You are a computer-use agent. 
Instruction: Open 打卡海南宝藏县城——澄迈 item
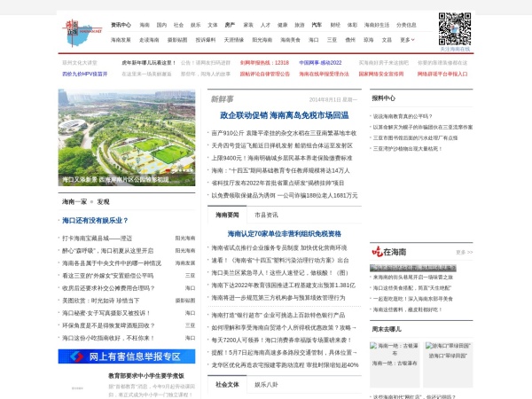pos(97,239)
